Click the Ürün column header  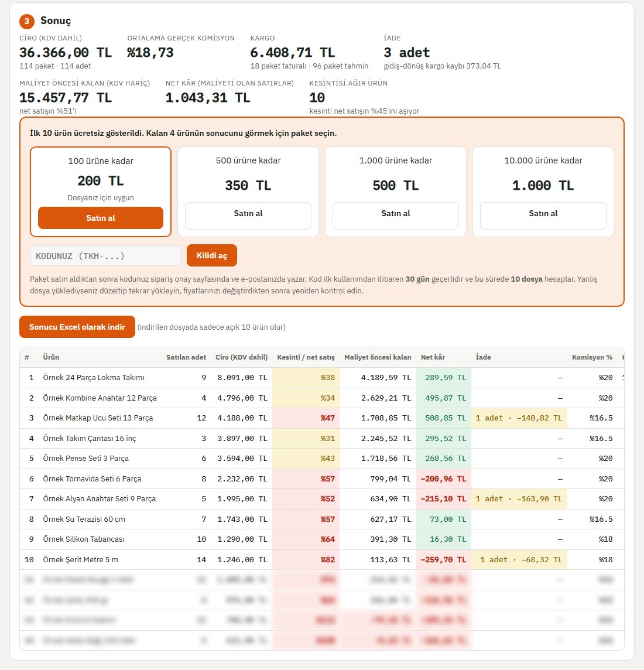point(52,357)
